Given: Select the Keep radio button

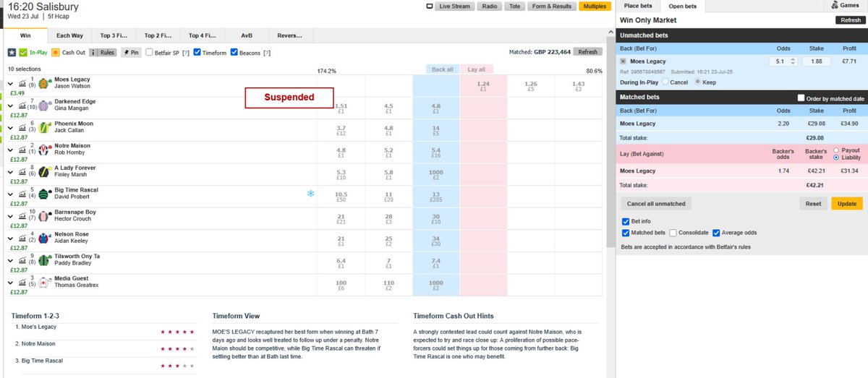Looking at the screenshot, I should (x=698, y=82).
